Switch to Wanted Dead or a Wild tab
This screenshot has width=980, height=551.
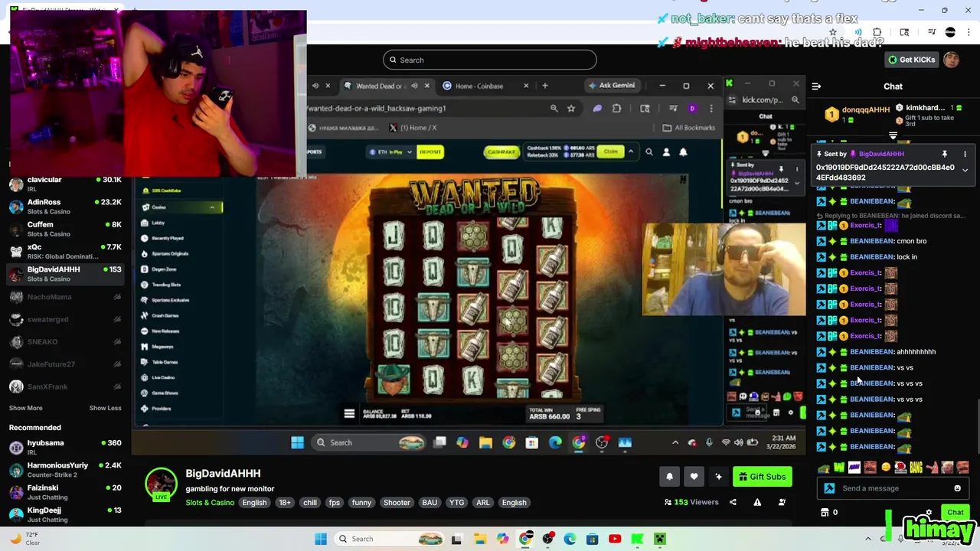click(x=387, y=86)
